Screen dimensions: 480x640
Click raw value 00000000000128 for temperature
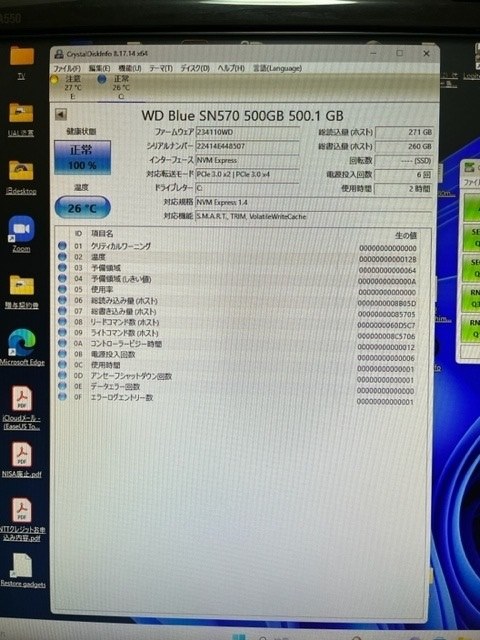388,260
